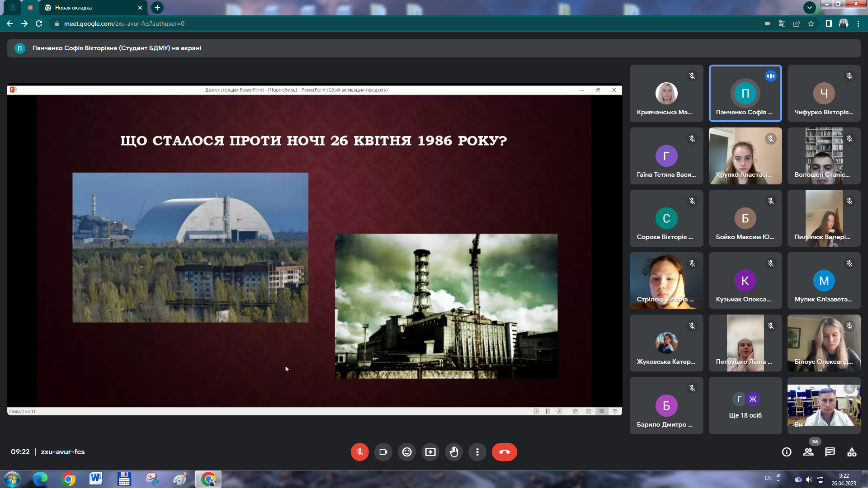868x489 pixels.
Task: Click the present now screen-share icon
Action: click(430, 452)
